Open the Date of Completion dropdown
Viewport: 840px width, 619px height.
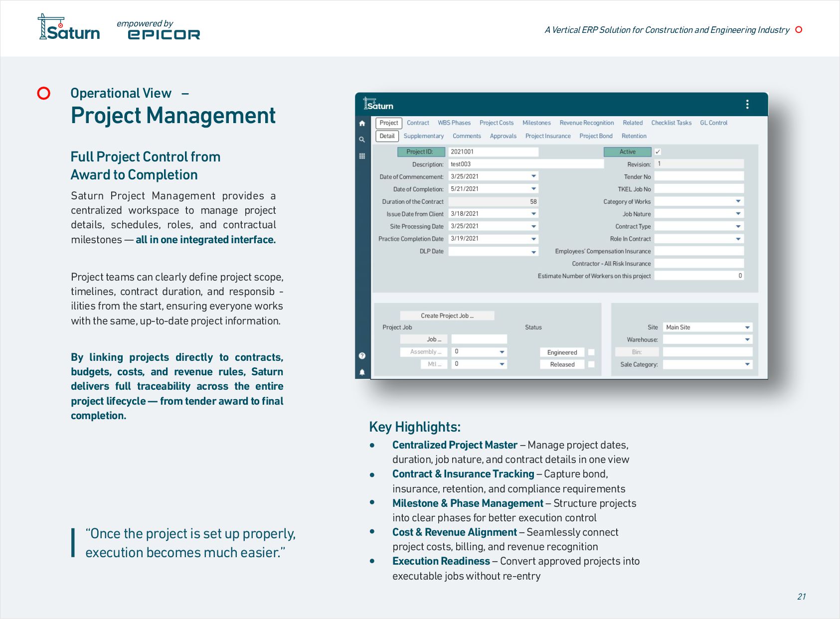tap(533, 189)
